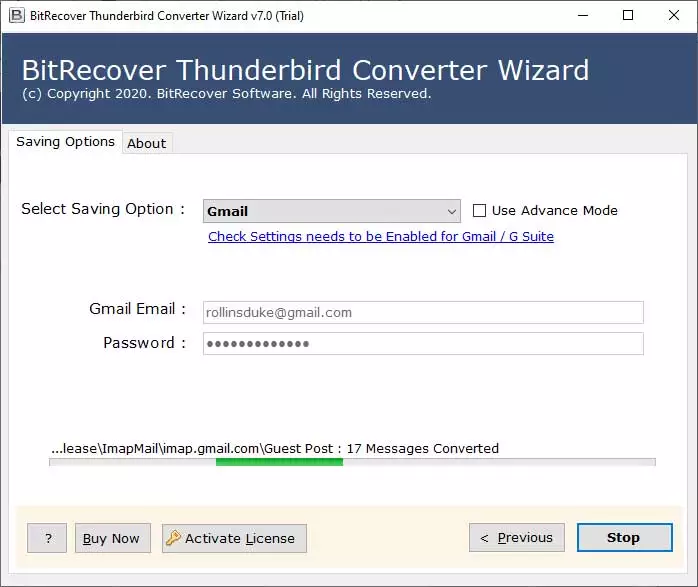Click the BitRecover Thunderbird Converter Wizard banner heading
This screenshot has height=587, width=698.
pyautogui.click(x=305, y=70)
